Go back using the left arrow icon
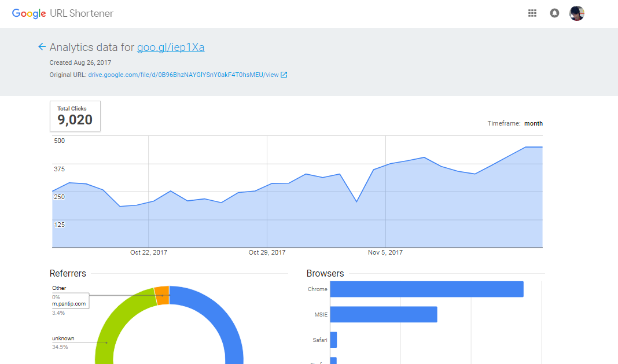Viewport: 618px width, 364px height. click(42, 47)
